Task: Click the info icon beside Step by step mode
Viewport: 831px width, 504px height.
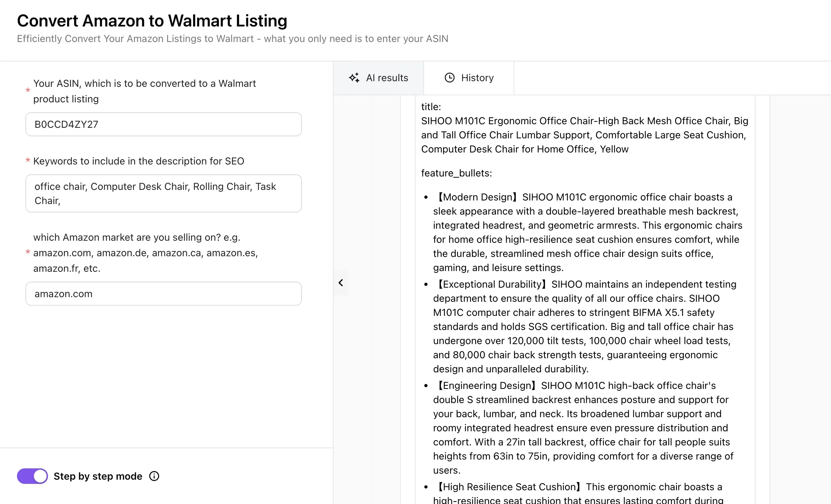Action: [154, 476]
